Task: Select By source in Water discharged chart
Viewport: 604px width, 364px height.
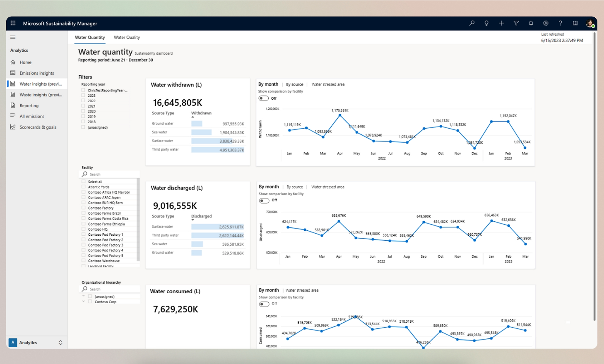Action: tap(295, 187)
